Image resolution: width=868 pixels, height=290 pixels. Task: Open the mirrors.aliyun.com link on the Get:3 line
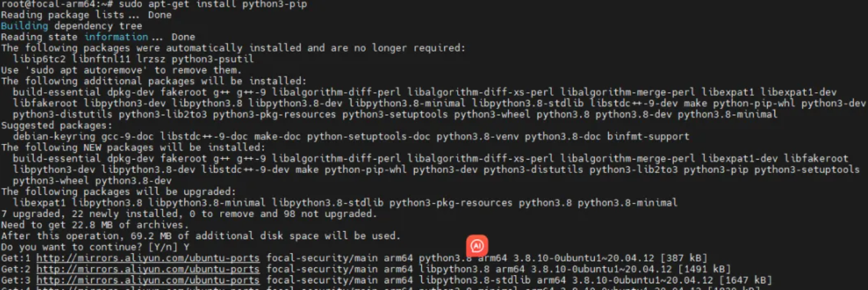coord(148,280)
